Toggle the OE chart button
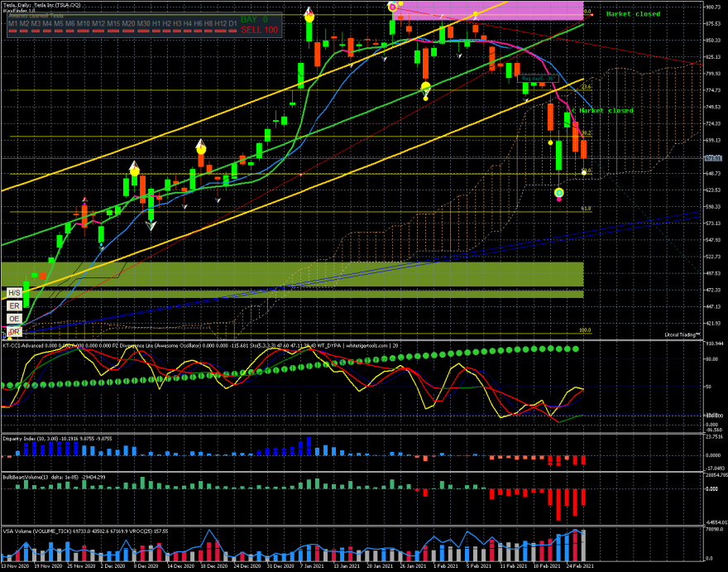728x572 pixels. pyautogui.click(x=14, y=319)
